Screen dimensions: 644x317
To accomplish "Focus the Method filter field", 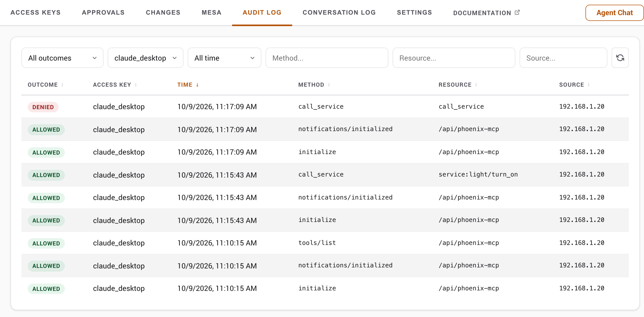I will 327,58.
